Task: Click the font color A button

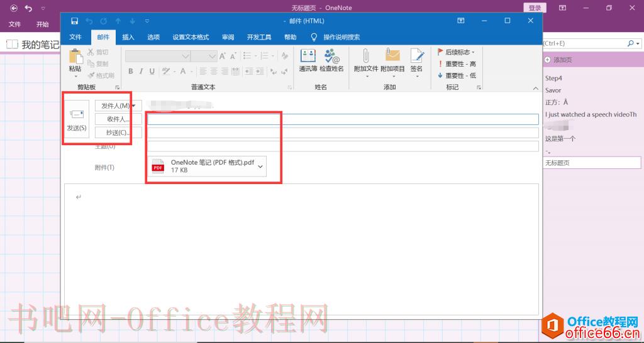Action: coord(183,72)
